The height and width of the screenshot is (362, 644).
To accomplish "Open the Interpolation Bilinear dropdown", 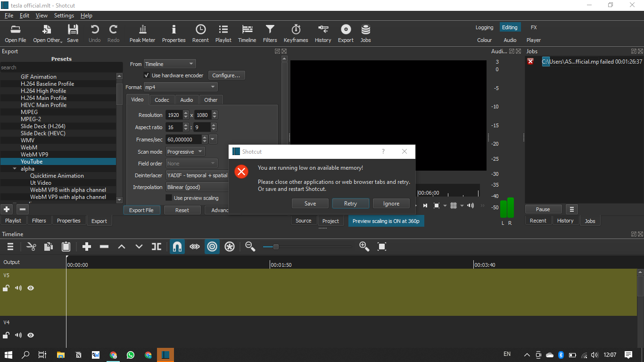I will click(x=197, y=187).
